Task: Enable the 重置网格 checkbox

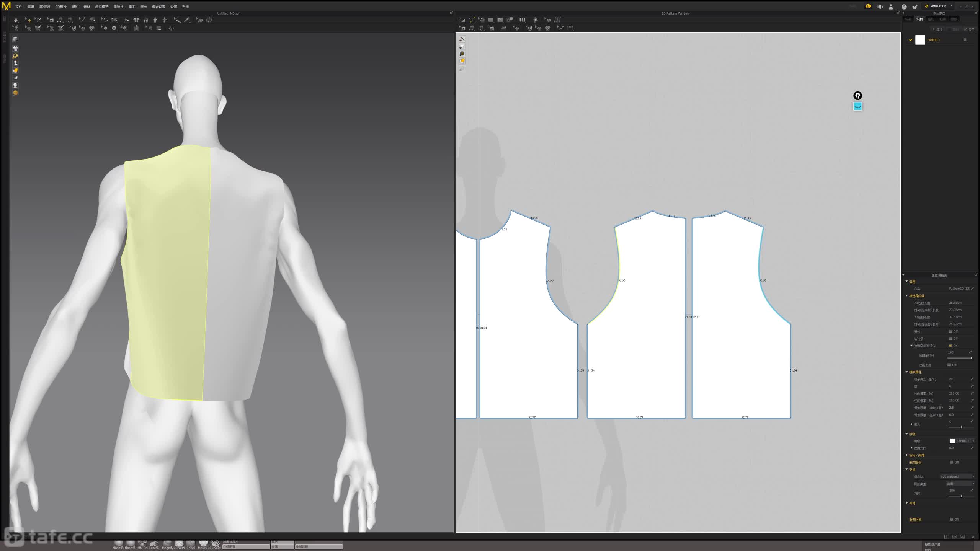Action: pyautogui.click(x=951, y=519)
